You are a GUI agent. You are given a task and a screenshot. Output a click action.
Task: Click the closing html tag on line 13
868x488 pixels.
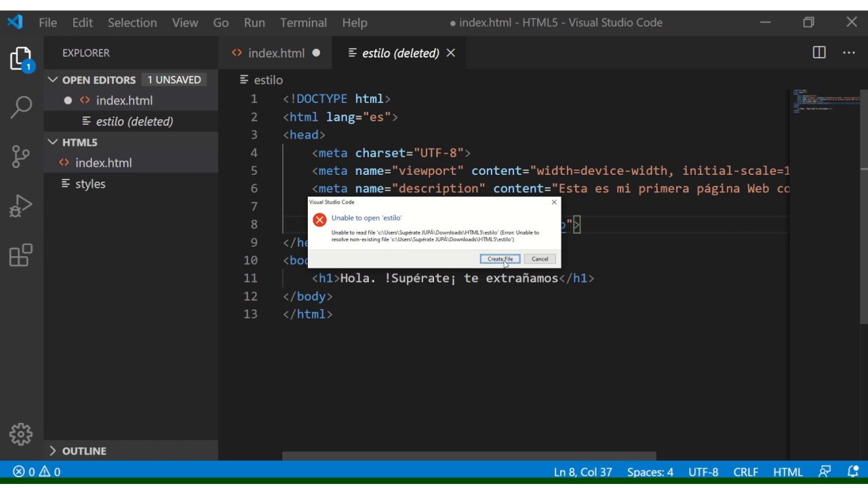tap(308, 314)
